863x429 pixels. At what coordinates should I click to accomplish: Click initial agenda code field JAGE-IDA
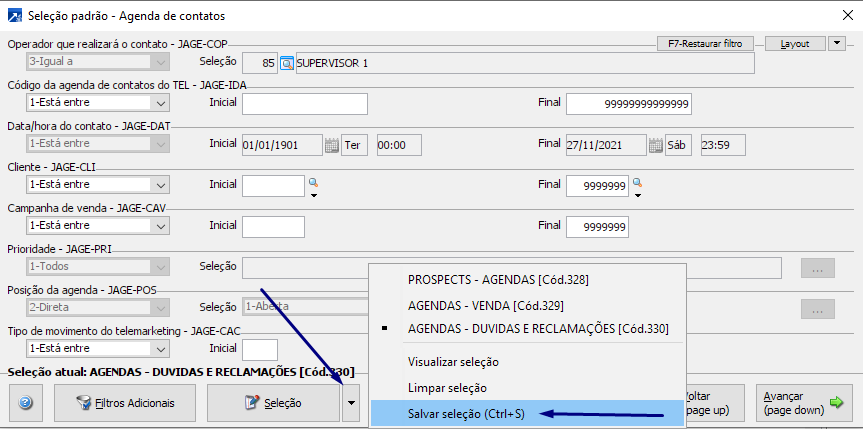click(305, 104)
